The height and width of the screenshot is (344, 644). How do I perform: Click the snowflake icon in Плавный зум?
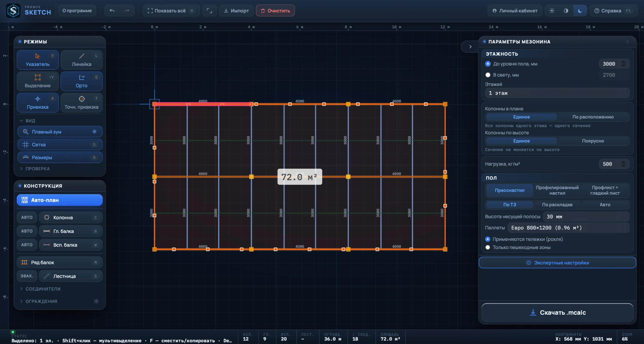[94, 132]
